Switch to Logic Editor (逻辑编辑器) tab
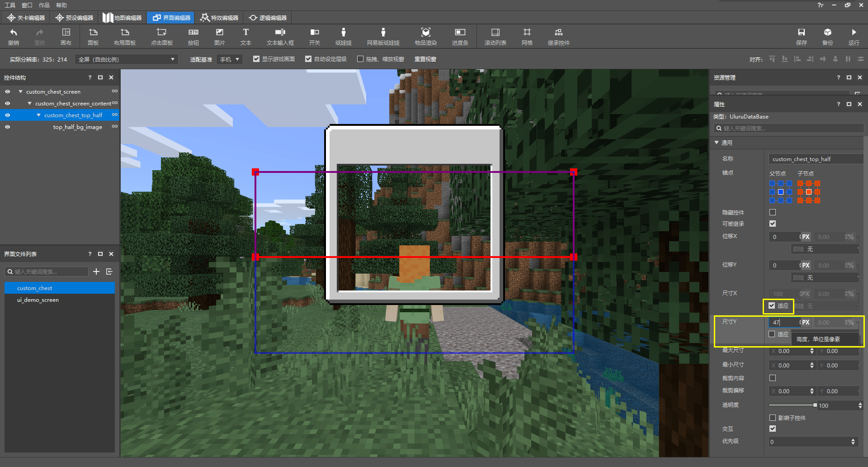This screenshot has width=868, height=467. pos(268,18)
